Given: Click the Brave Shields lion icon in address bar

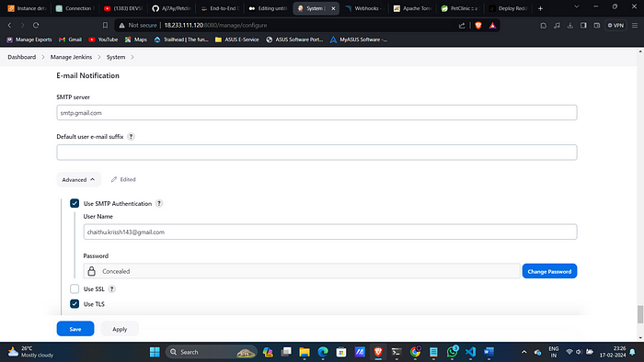Looking at the screenshot, I should 478,26.
